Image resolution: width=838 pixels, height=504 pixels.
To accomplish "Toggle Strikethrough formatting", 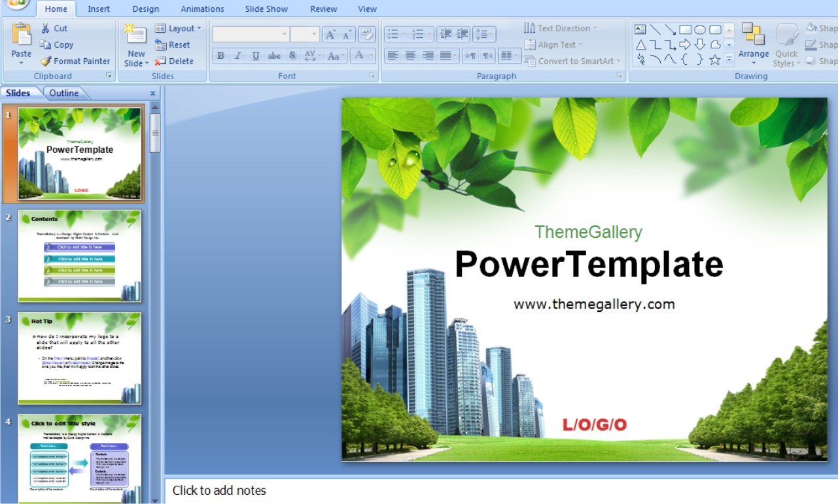I will 274,56.
